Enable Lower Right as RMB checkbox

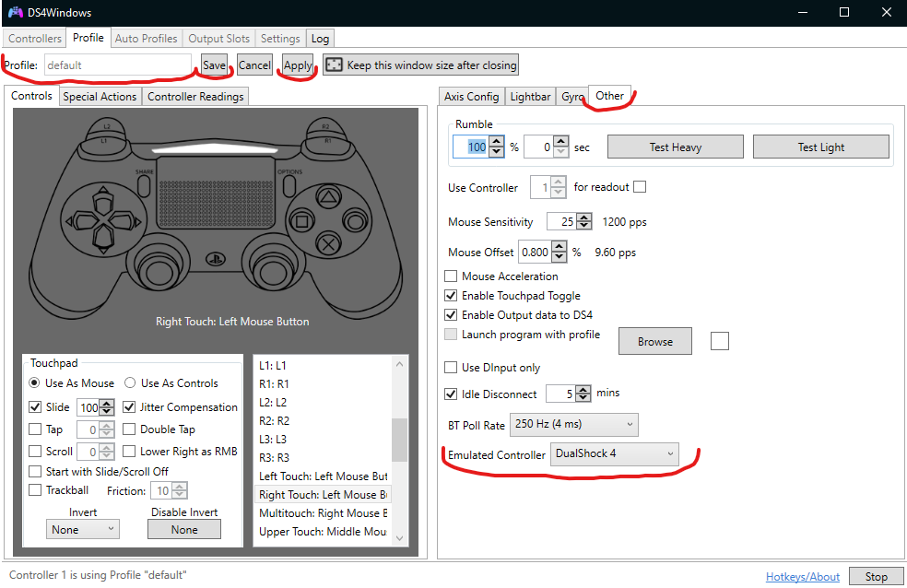(129, 451)
